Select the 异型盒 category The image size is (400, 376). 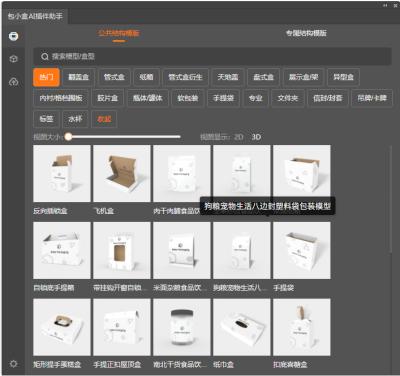343,77
